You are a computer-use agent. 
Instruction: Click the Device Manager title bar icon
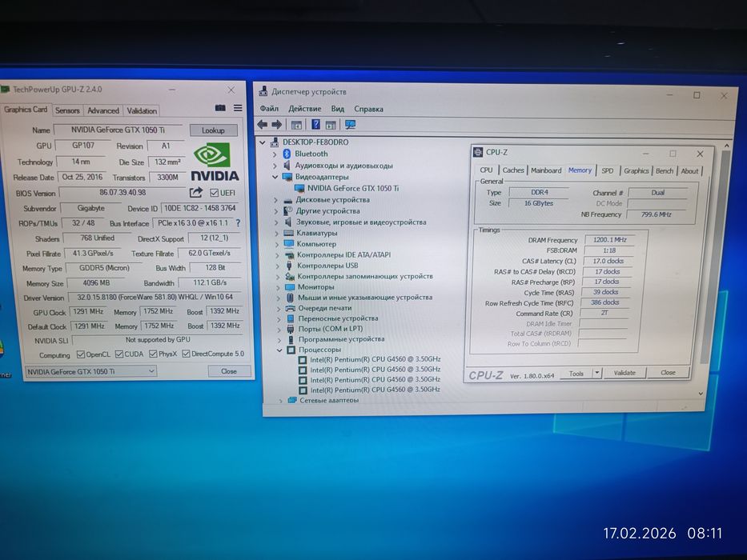[263, 91]
